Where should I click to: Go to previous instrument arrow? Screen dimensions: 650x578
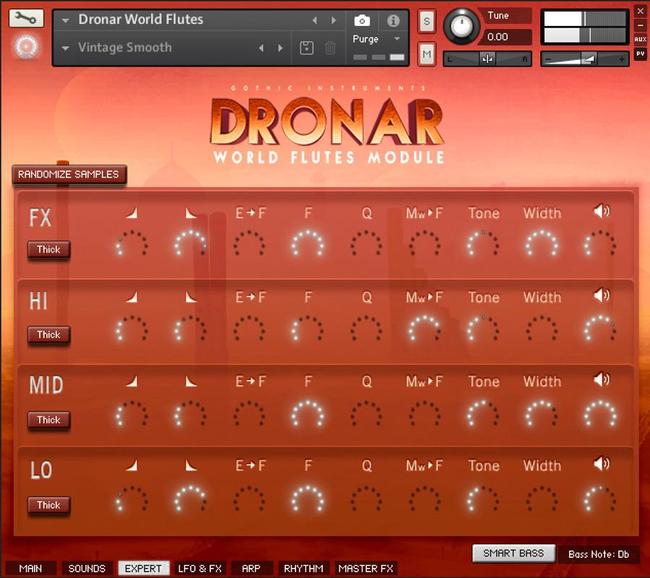pyautogui.click(x=315, y=20)
